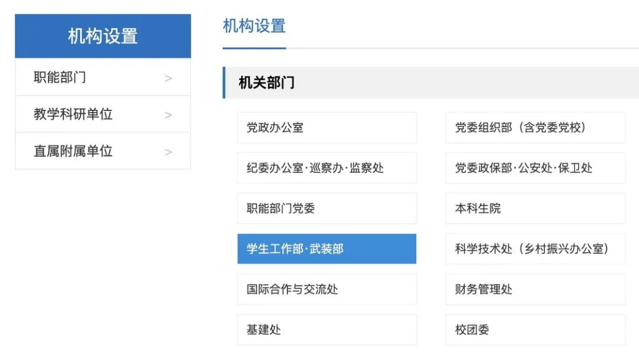Expand the 直属附属单位 chevron arrow
The height and width of the screenshot is (364, 639).
tap(169, 152)
